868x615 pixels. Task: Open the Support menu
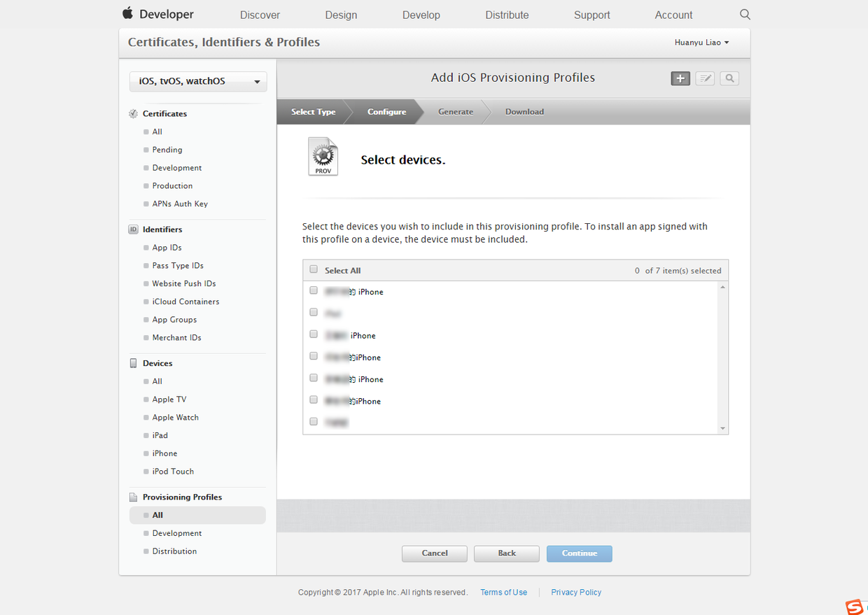[x=592, y=15]
